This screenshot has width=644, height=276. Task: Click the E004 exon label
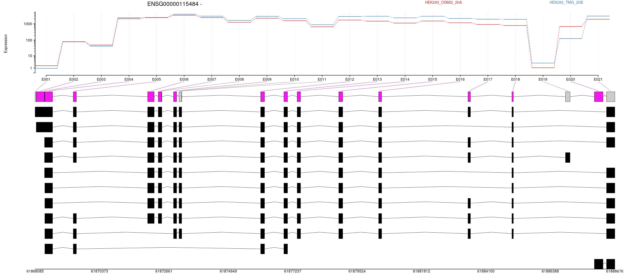pyautogui.click(x=129, y=79)
